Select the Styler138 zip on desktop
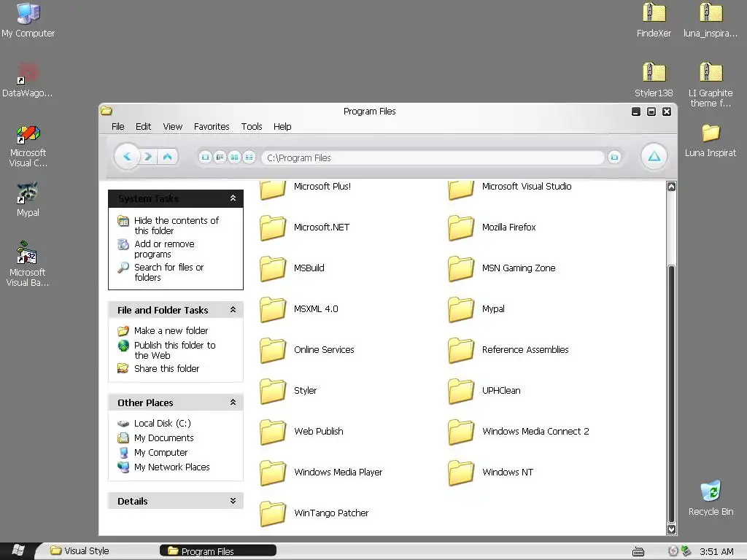 [654, 79]
